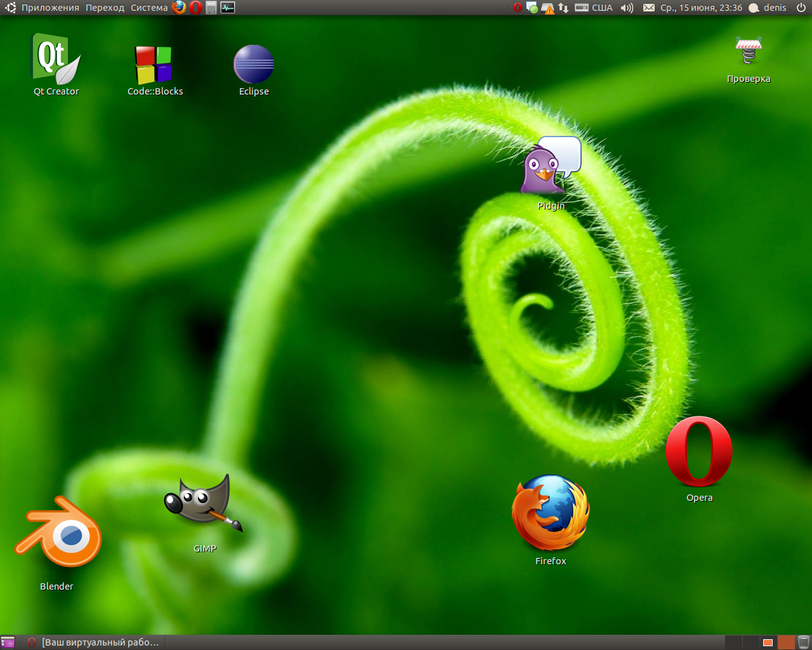Launch Firefox from the large desktop icon

(551, 513)
